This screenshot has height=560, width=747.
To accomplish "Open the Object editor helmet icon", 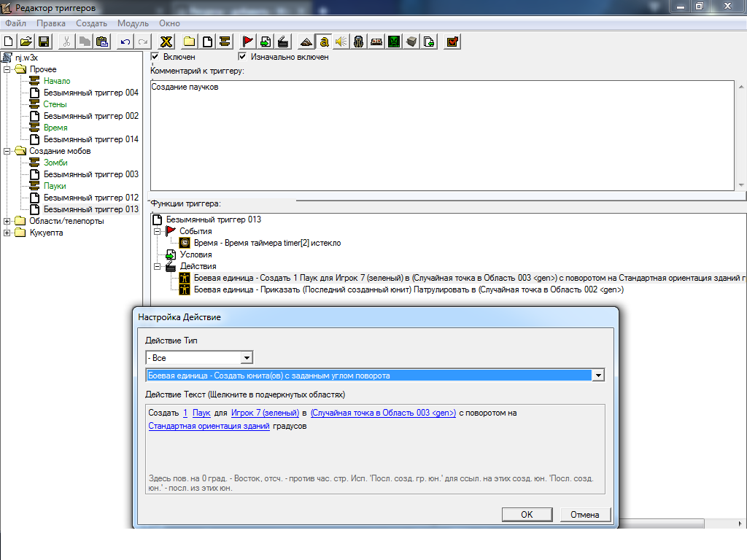I will [x=359, y=42].
